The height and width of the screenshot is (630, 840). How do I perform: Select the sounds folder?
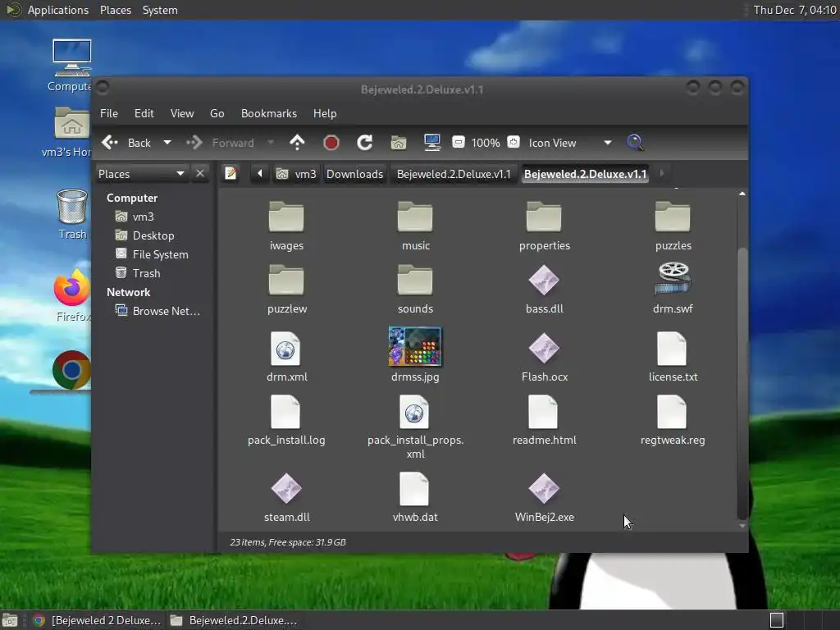(415, 289)
